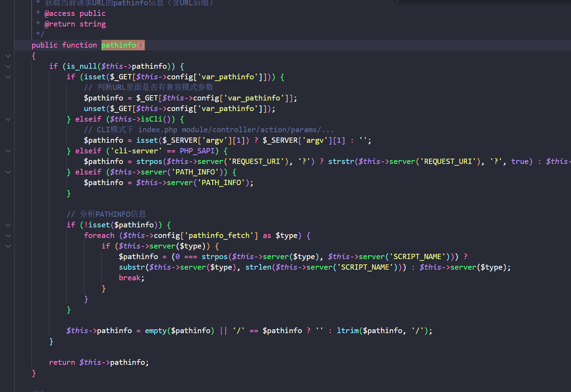The image size is (571, 392).
Task: Click the comment starting '// CLI模式下 index.php'
Action: click(x=209, y=130)
